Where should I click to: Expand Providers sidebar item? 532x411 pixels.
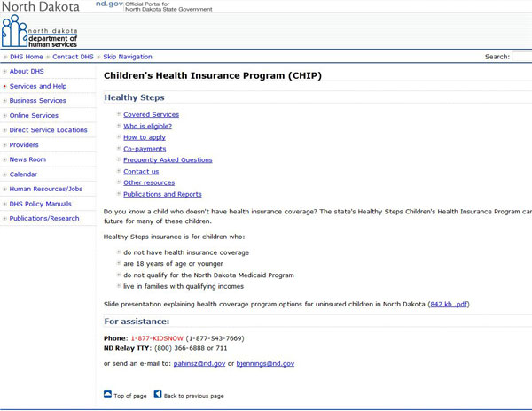click(x=24, y=145)
